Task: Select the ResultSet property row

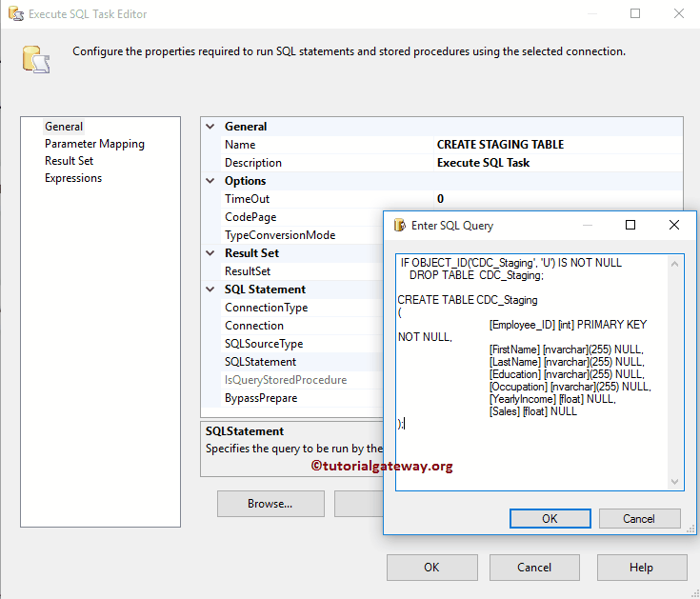Action: (x=302, y=271)
